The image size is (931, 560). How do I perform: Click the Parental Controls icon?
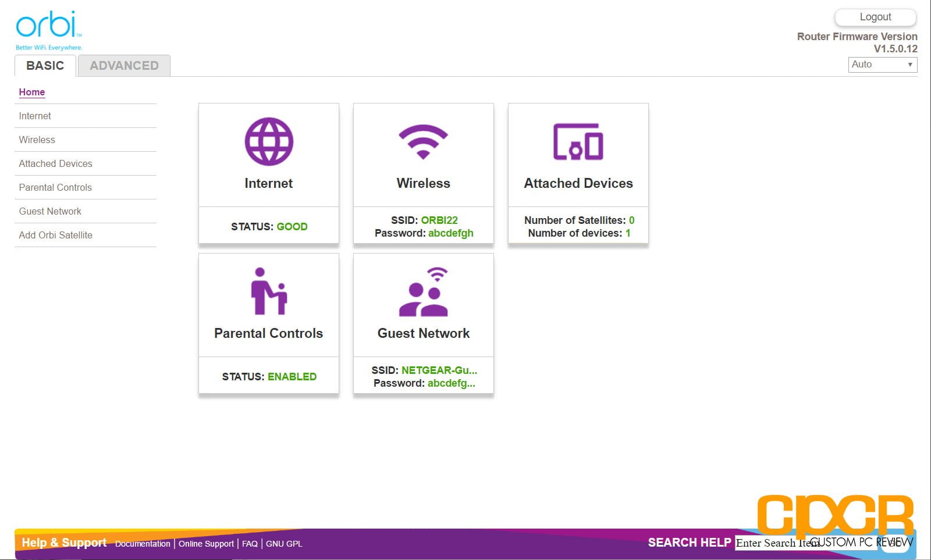point(269,291)
